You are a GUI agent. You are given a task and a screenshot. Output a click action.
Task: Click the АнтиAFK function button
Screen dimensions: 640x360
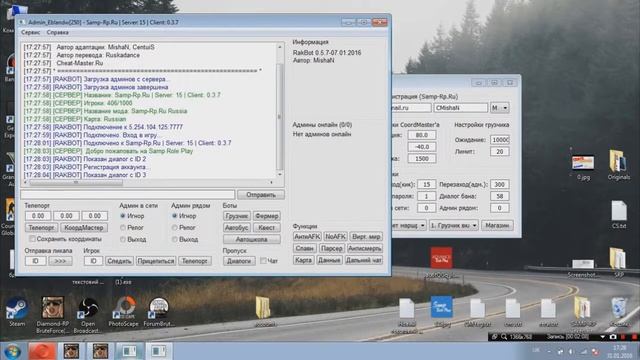pyautogui.click(x=307, y=236)
